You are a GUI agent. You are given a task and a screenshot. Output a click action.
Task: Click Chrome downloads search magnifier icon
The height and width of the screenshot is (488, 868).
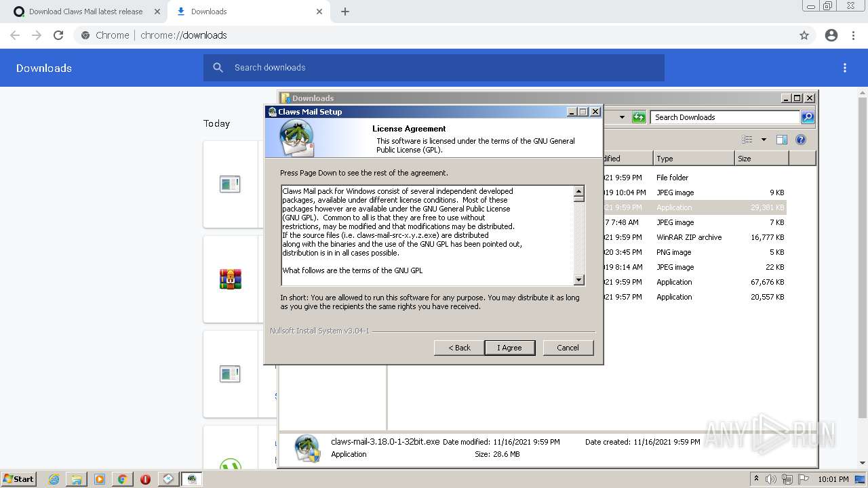pos(218,68)
